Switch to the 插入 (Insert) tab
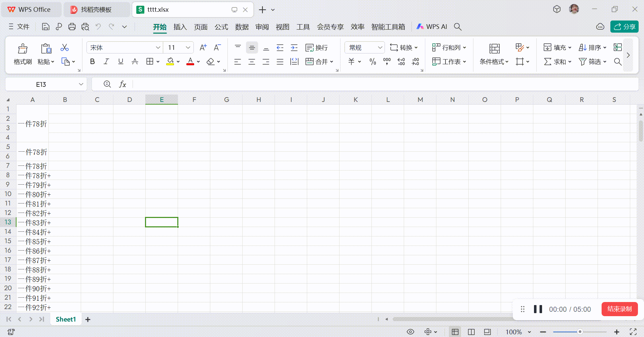This screenshot has height=337, width=644. tap(180, 27)
